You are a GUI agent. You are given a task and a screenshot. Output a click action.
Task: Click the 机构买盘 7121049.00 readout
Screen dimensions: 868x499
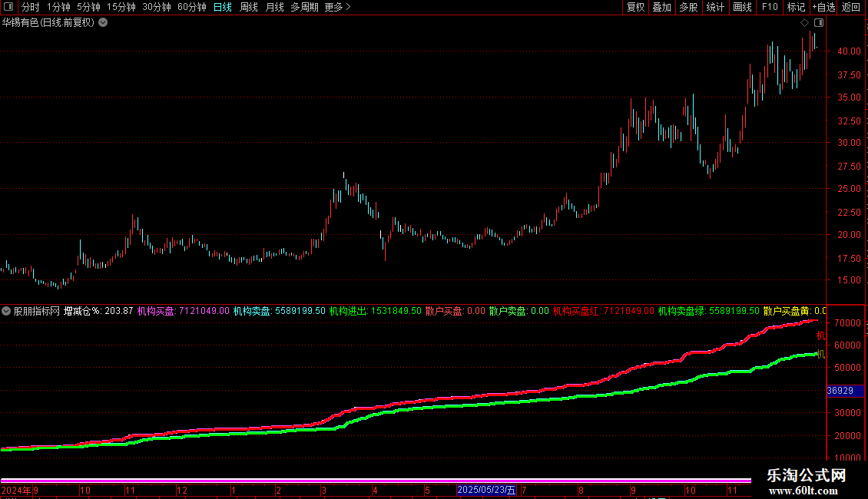pyautogui.click(x=184, y=311)
